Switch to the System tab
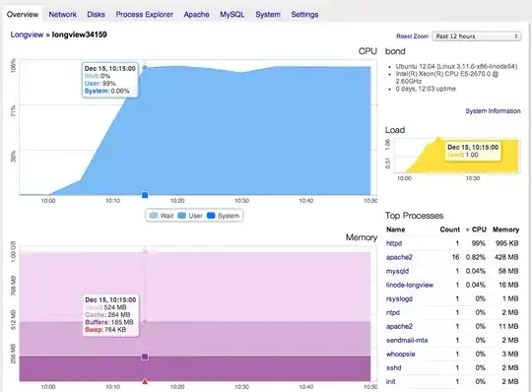Image resolution: width=532 pixels, height=392 pixels. tap(268, 15)
